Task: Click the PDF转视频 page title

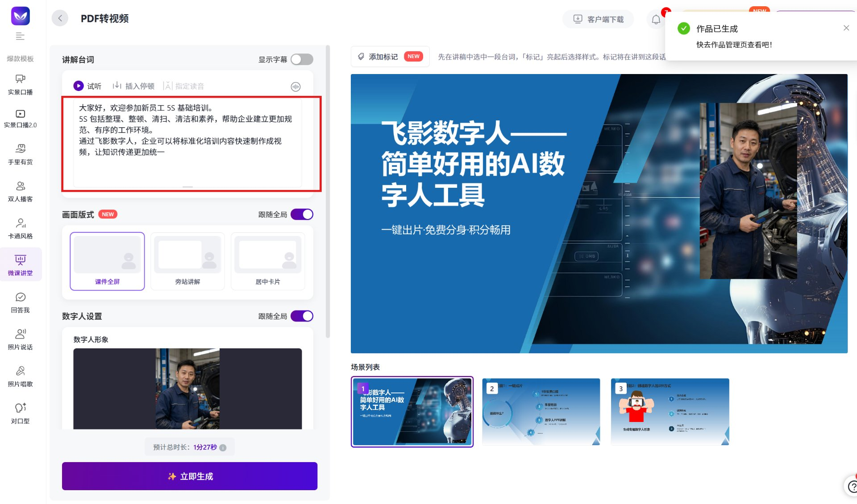Action: (x=105, y=18)
